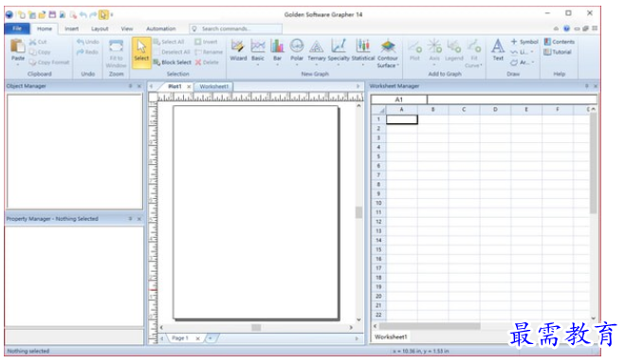Open the Tutorial help
The height and width of the screenshot is (364, 625).
[x=558, y=52]
